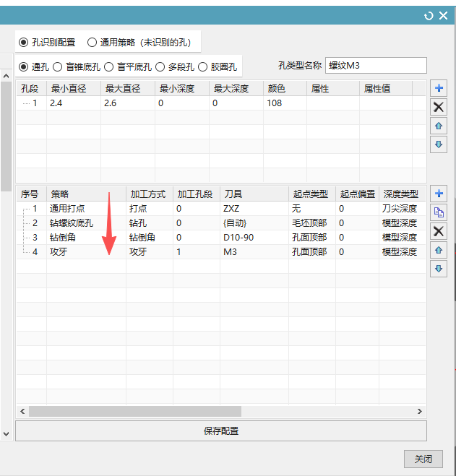Screen dimensions: 456x476
Task: Add a new strategy row with plus icon
Action: pyautogui.click(x=439, y=194)
